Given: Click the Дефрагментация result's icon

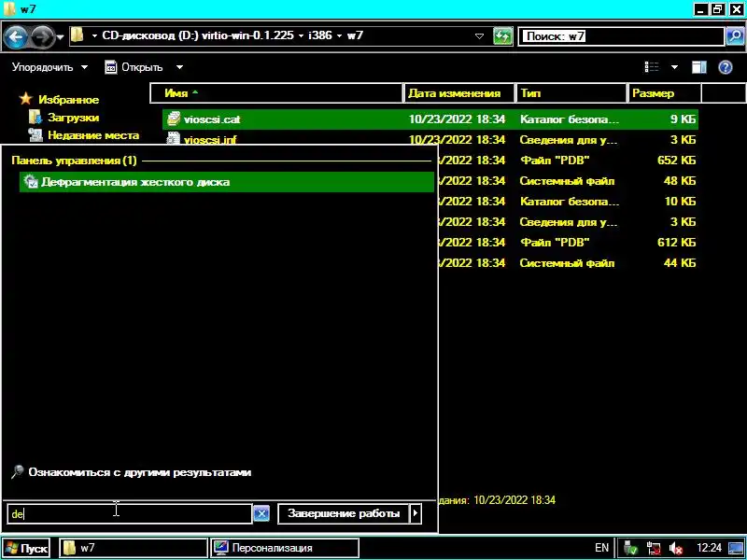Looking at the screenshot, I should [31, 182].
